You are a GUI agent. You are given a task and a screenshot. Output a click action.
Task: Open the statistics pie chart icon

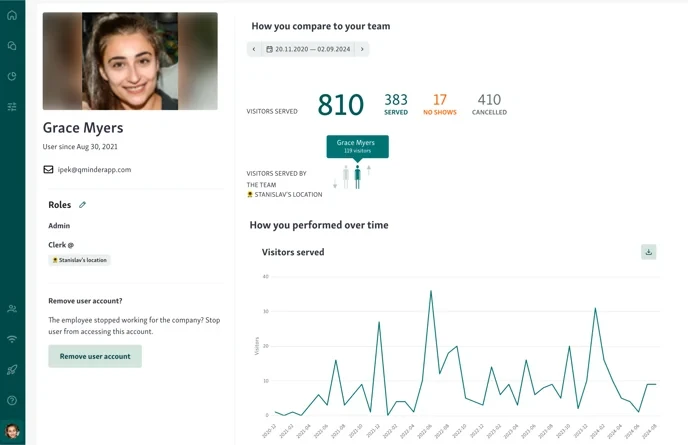pyautogui.click(x=12, y=76)
